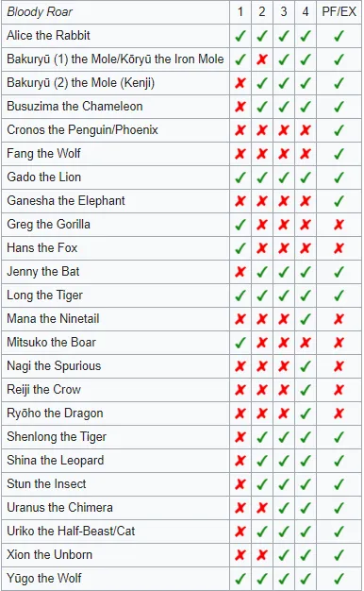Click Xion the Unborn column 3 check mark
The image size is (364, 591).
[x=284, y=555]
